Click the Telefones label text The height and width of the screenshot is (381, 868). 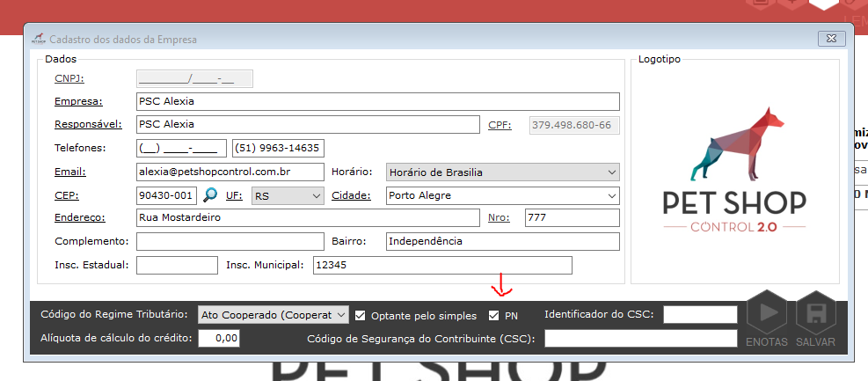pyautogui.click(x=80, y=148)
